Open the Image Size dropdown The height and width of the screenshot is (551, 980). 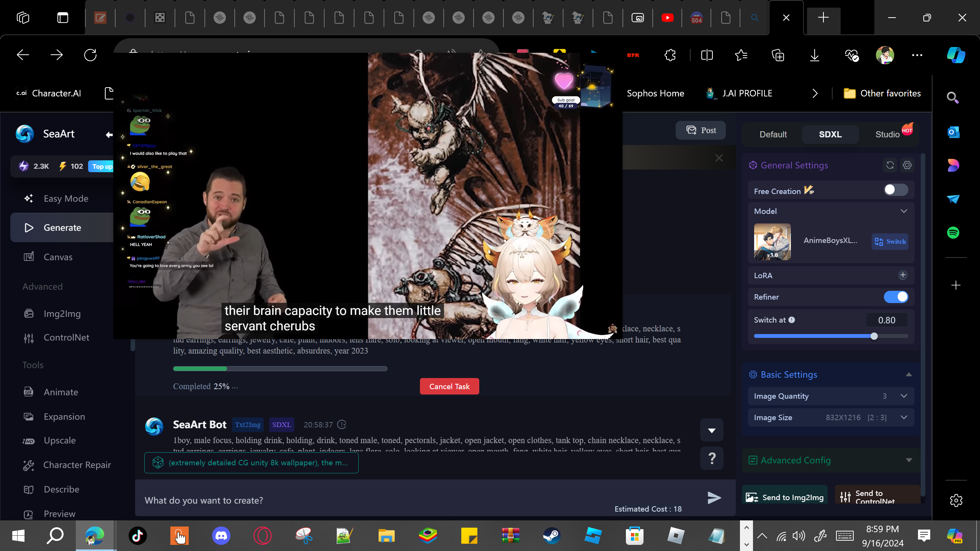(x=831, y=417)
